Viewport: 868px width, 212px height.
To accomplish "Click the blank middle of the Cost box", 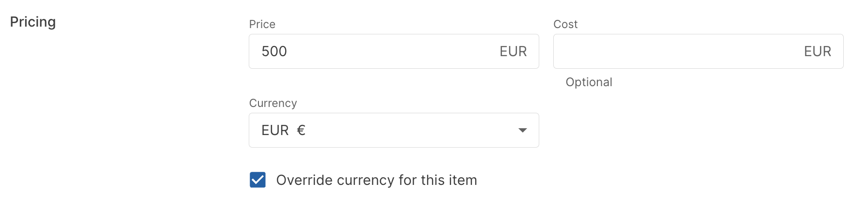I will tap(679, 51).
